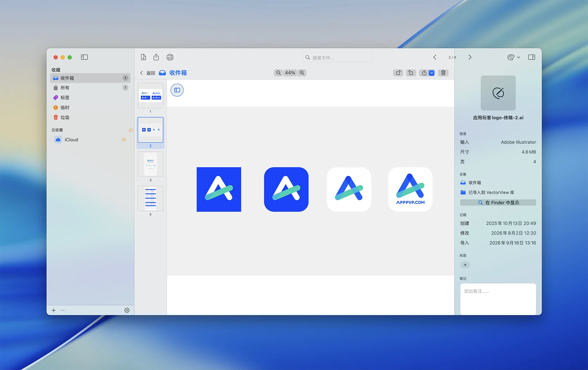The height and width of the screenshot is (370, 588).
Task: Click 在 Finder 中显示 button
Action: [498, 203]
